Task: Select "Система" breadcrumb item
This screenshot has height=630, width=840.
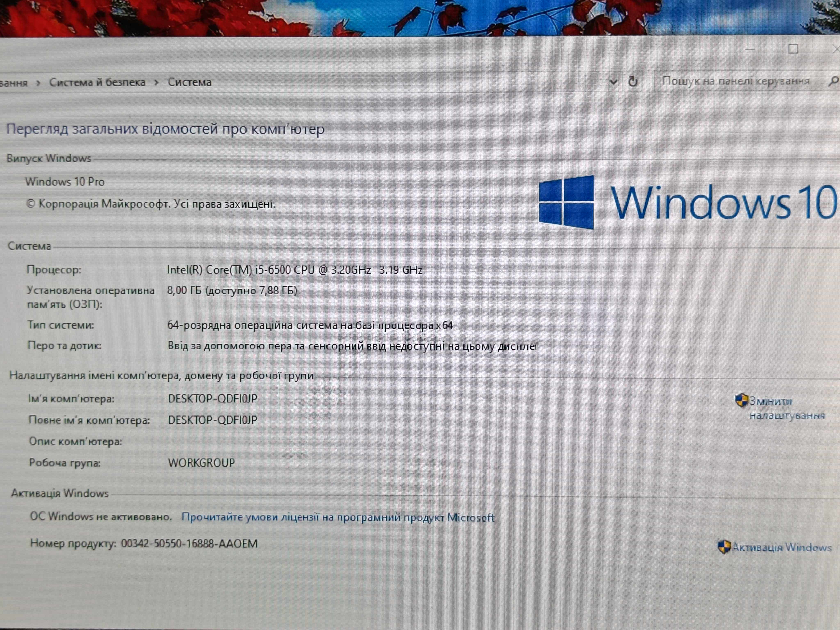Action: coord(189,82)
